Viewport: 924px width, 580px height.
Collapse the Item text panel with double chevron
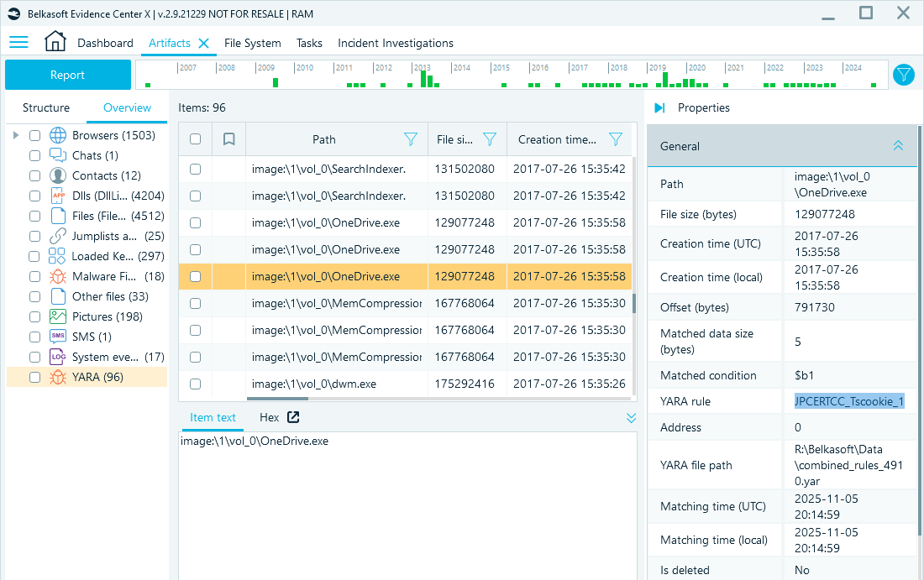pyautogui.click(x=631, y=417)
